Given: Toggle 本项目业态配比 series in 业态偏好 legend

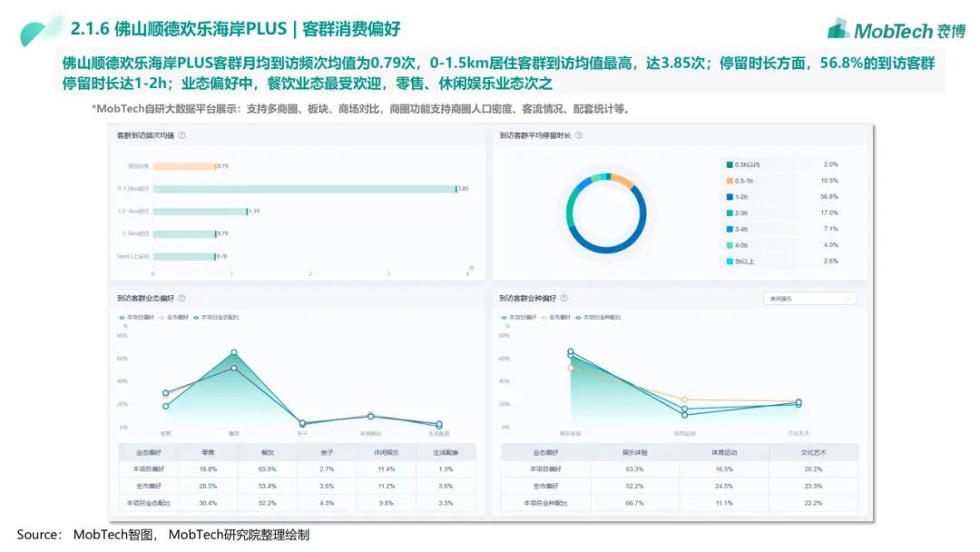Looking at the screenshot, I should tap(216, 318).
